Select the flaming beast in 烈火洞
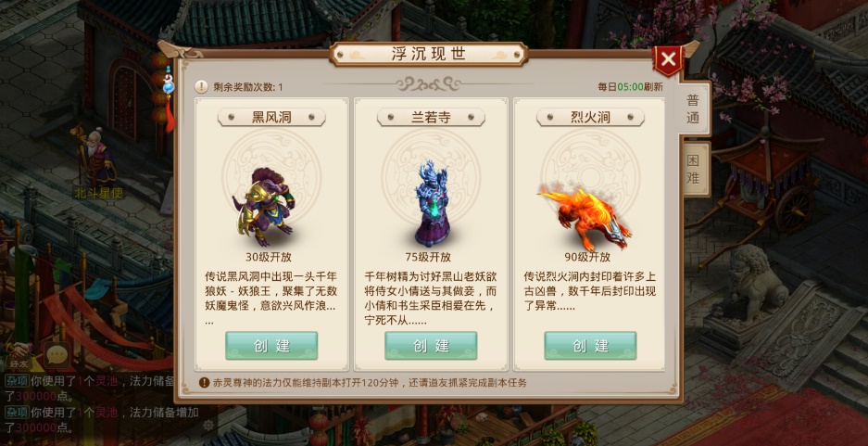 585,219
